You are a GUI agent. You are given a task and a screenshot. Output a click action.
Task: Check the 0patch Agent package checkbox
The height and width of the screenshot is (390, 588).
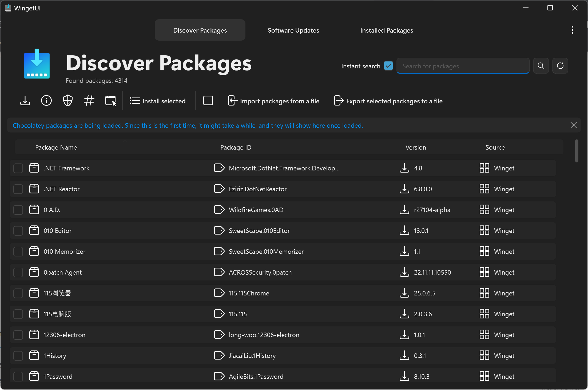click(x=18, y=272)
